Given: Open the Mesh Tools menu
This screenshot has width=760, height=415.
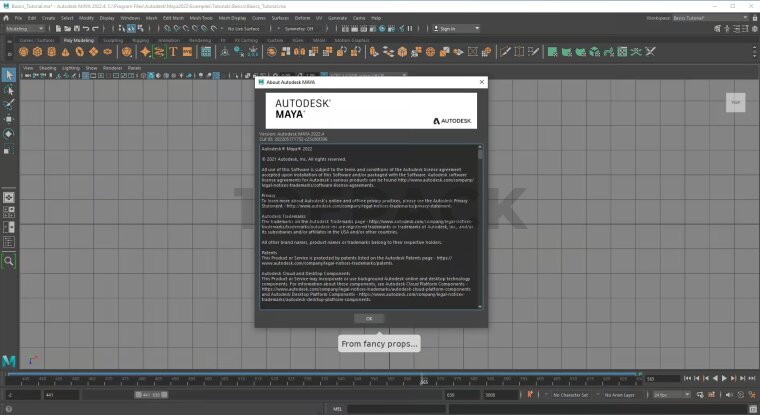Looking at the screenshot, I should pyautogui.click(x=200, y=18).
